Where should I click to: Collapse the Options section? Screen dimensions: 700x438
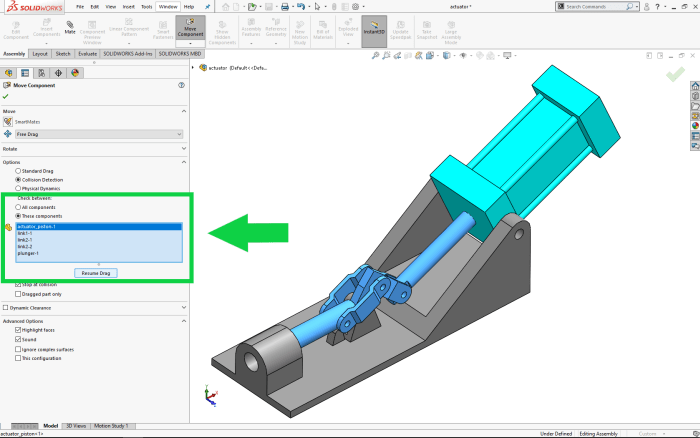tap(184, 162)
